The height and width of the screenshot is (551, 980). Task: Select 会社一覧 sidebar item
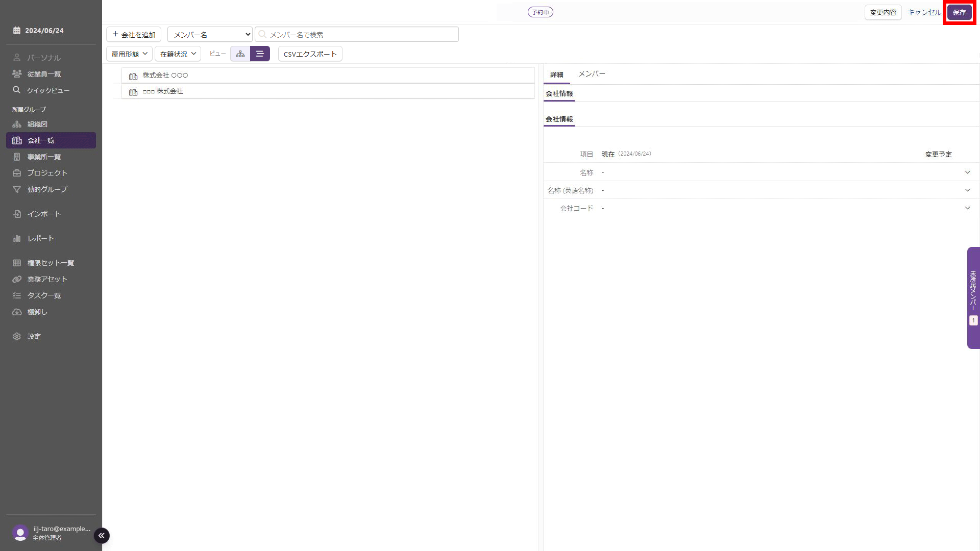(x=51, y=140)
